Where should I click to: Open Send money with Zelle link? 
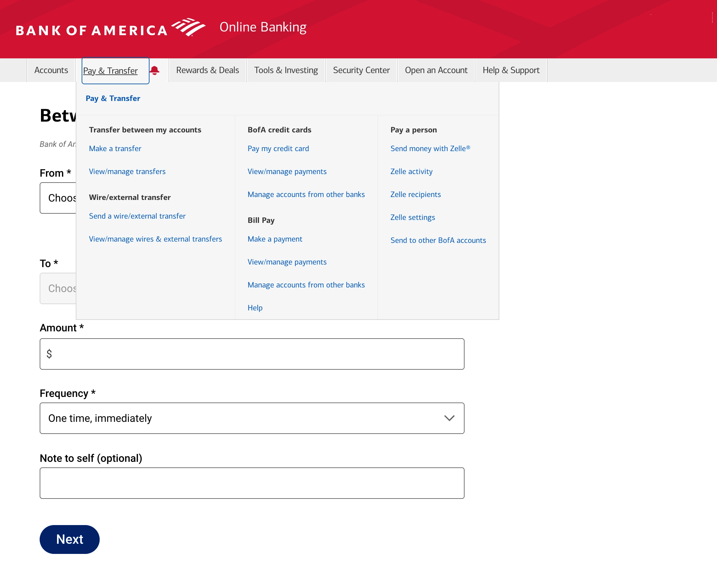[x=430, y=149]
